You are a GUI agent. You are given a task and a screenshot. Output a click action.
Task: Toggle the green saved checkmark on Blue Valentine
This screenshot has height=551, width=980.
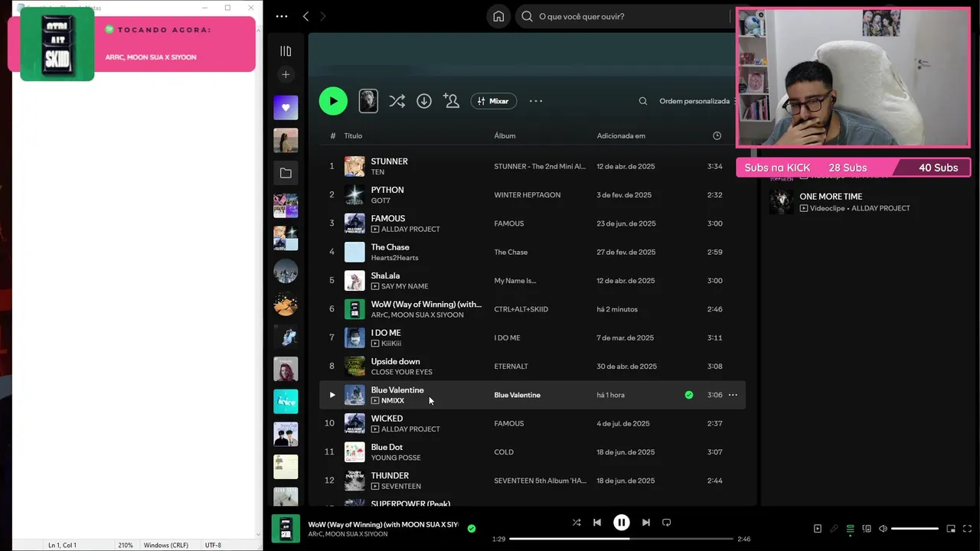tap(689, 395)
